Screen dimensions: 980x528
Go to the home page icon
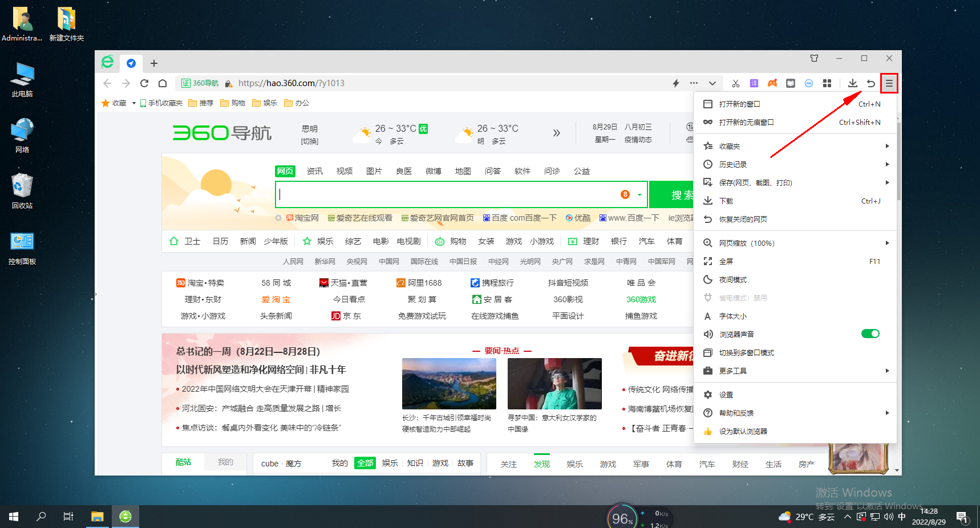pos(163,83)
